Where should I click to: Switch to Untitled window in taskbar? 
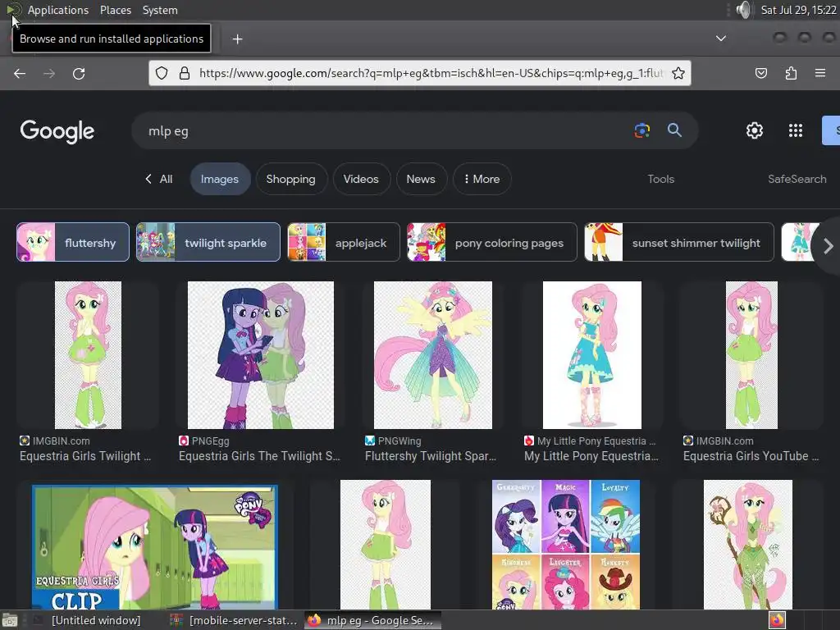click(x=89, y=620)
